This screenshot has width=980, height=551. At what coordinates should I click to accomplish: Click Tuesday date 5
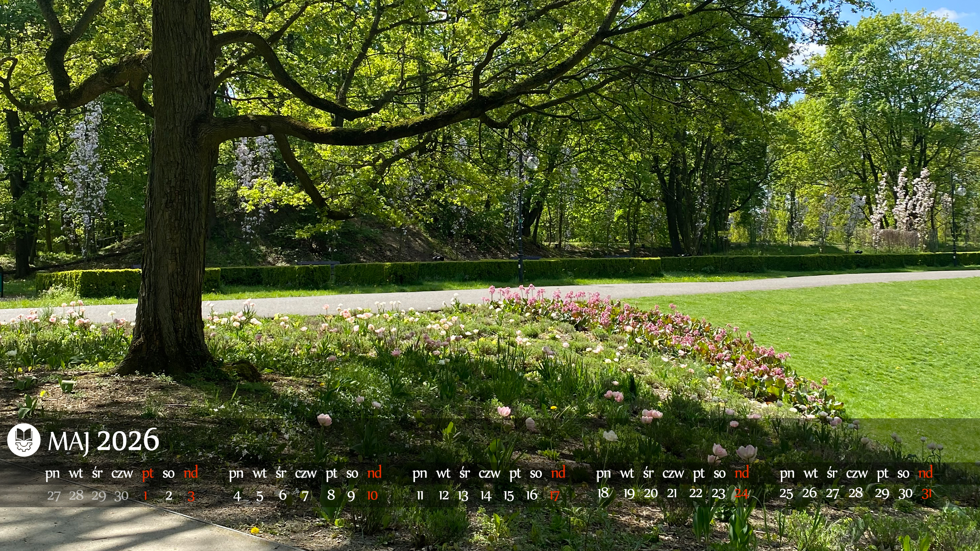pyautogui.click(x=260, y=495)
